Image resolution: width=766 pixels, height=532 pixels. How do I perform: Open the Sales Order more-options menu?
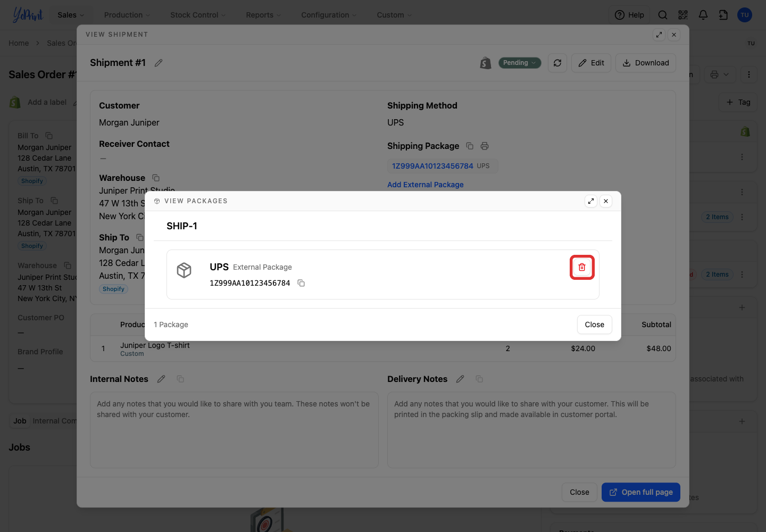point(749,74)
